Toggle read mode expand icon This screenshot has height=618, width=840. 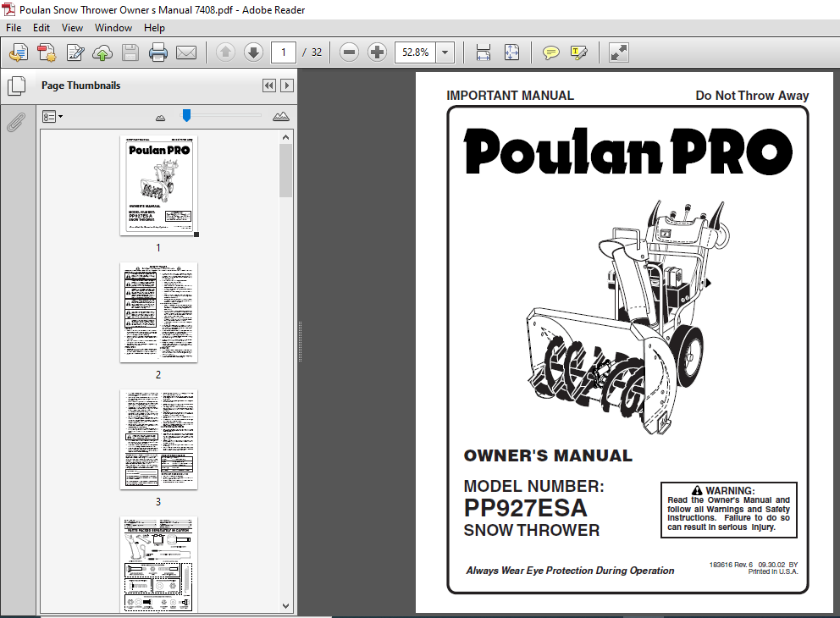pyautogui.click(x=619, y=52)
